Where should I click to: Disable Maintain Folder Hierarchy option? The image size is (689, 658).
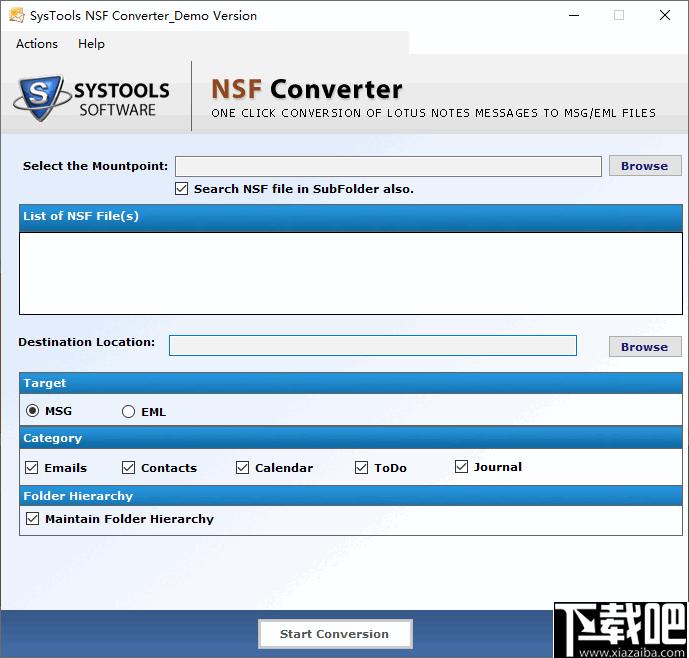coord(33,519)
